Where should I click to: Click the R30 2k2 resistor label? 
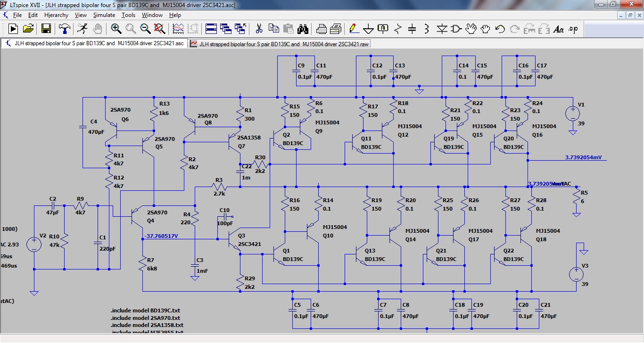point(260,164)
